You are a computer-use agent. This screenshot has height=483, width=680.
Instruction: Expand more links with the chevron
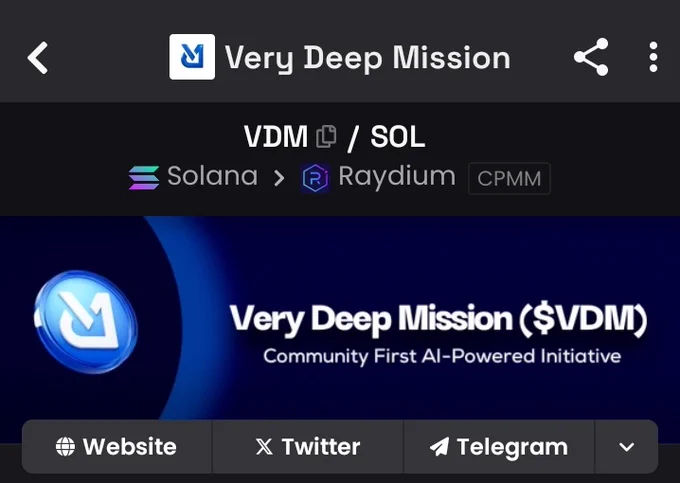626,447
